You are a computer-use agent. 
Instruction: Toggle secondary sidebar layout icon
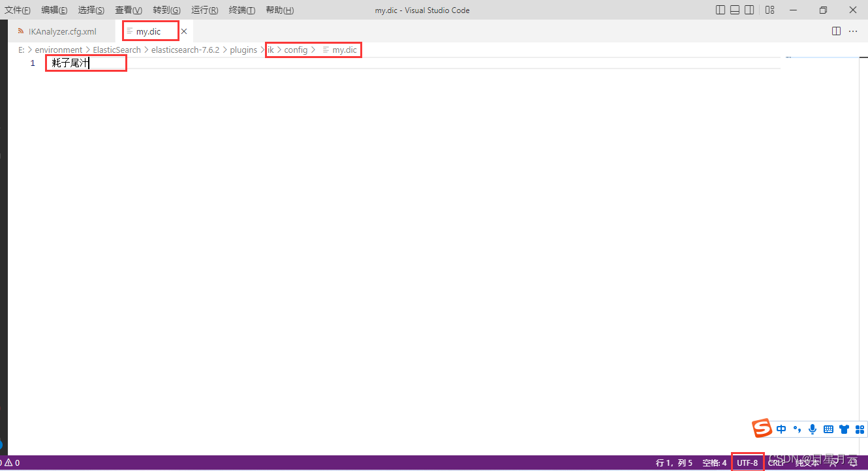(x=749, y=10)
